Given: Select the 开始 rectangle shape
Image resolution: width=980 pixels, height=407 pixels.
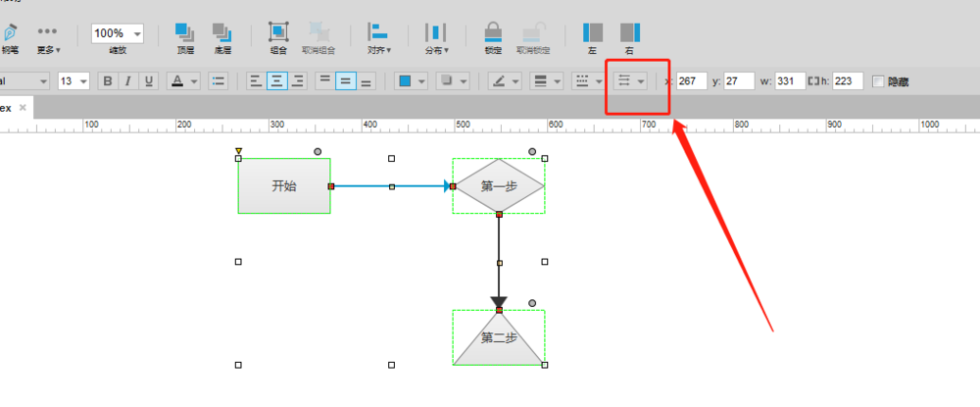Looking at the screenshot, I should tap(284, 185).
